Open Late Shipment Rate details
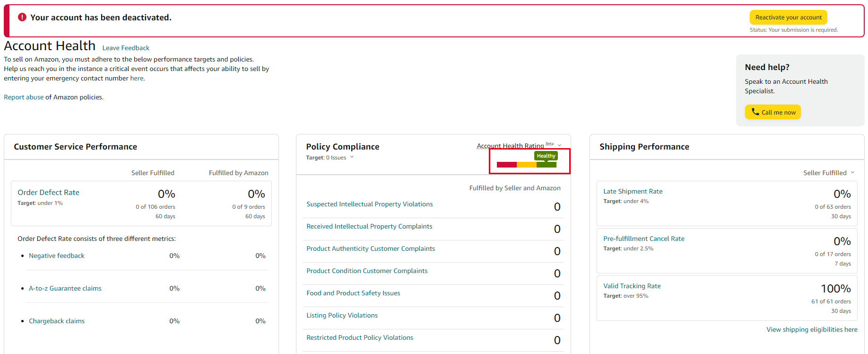This screenshot has width=868, height=354. pyautogui.click(x=633, y=191)
